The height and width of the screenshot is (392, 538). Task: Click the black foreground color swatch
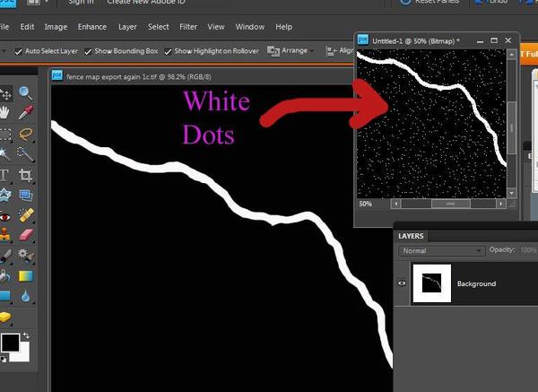pyautogui.click(x=10, y=343)
